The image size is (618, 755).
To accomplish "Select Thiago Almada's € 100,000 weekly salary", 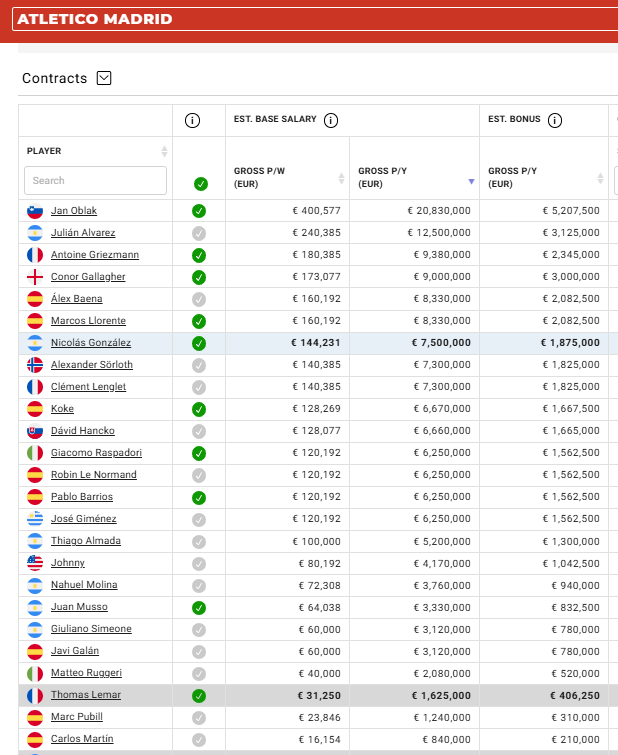I will 316,541.
